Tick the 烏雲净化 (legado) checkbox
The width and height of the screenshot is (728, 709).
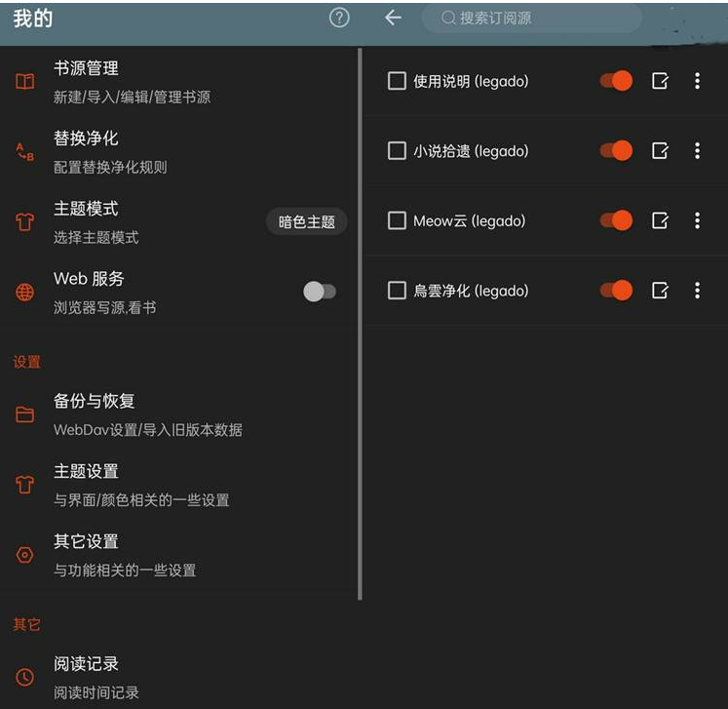[x=397, y=291]
